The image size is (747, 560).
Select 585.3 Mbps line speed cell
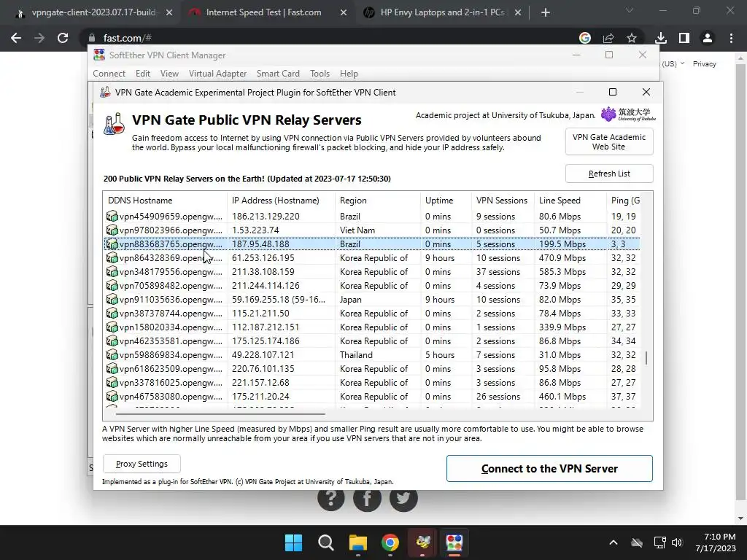click(562, 271)
